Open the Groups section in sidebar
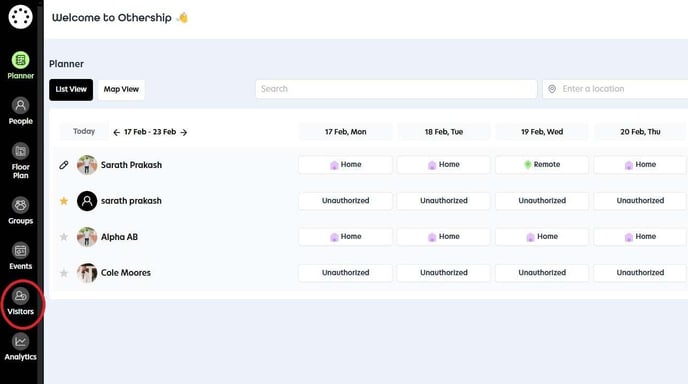Viewport: 688px width, 384px height. coord(20,211)
